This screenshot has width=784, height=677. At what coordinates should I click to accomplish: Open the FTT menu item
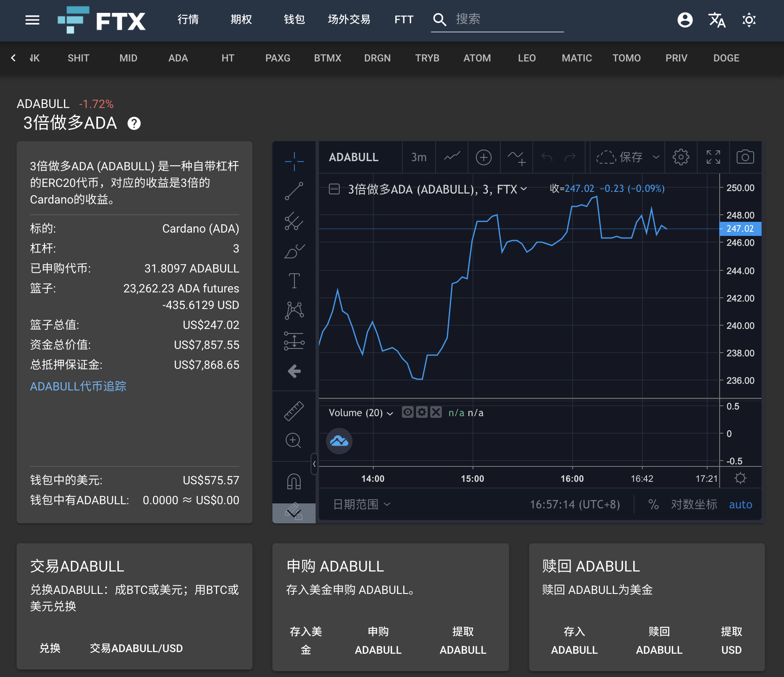[404, 20]
